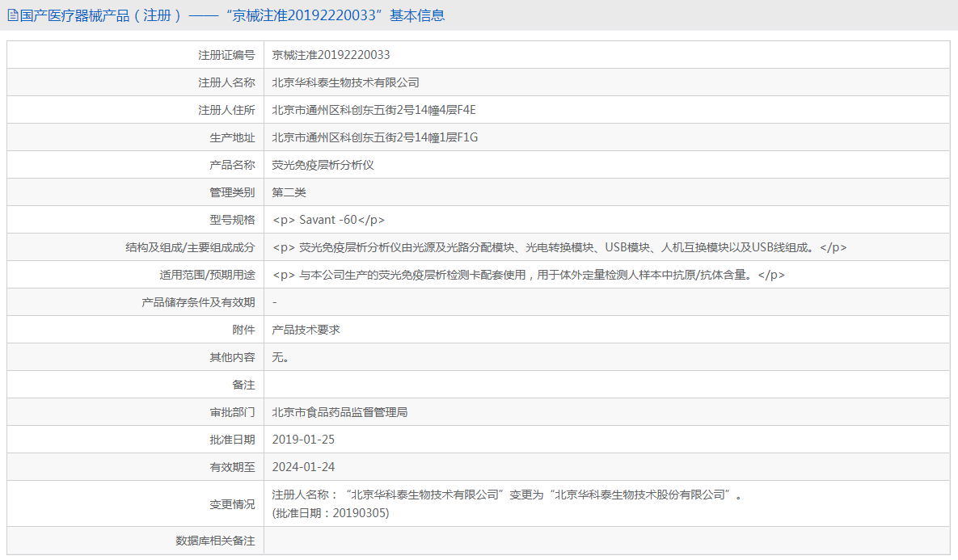Click the label 结构及组成/主要组成成分
The height and width of the screenshot is (560, 958).
tap(190, 247)
